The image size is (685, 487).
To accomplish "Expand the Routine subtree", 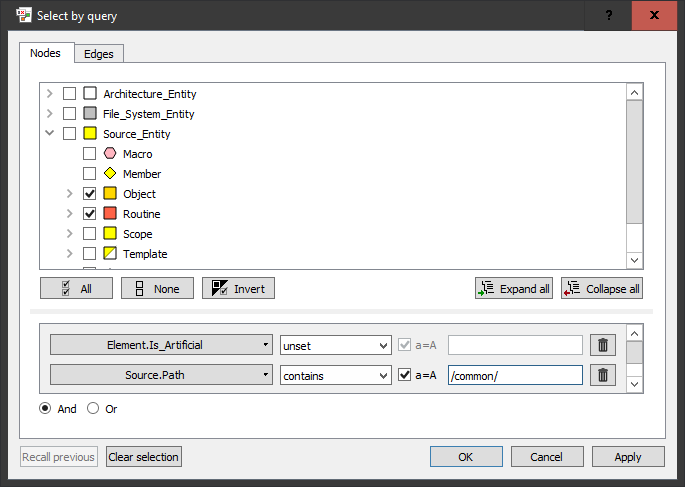I will pyautogui.click(x=69, y=214).
